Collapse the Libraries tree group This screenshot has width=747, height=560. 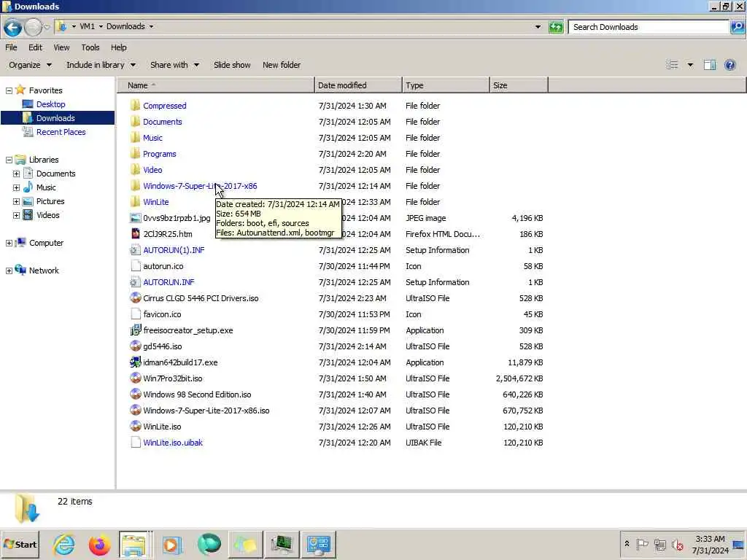pos(9,160)
